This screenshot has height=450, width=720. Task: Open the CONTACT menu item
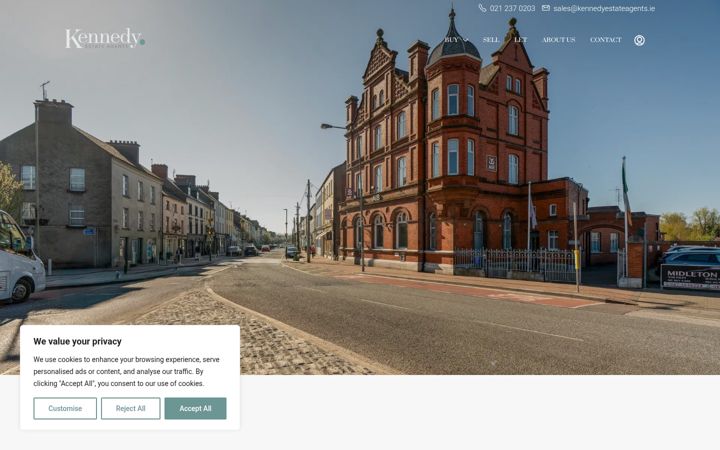[605, 40]
